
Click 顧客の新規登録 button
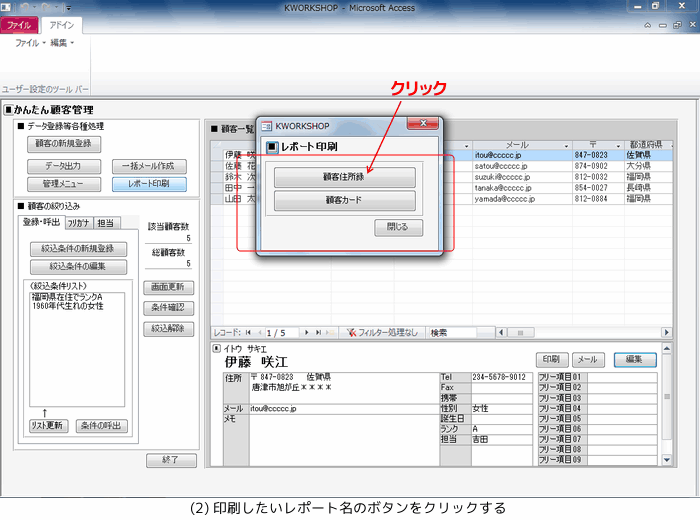tap(63, 144)
